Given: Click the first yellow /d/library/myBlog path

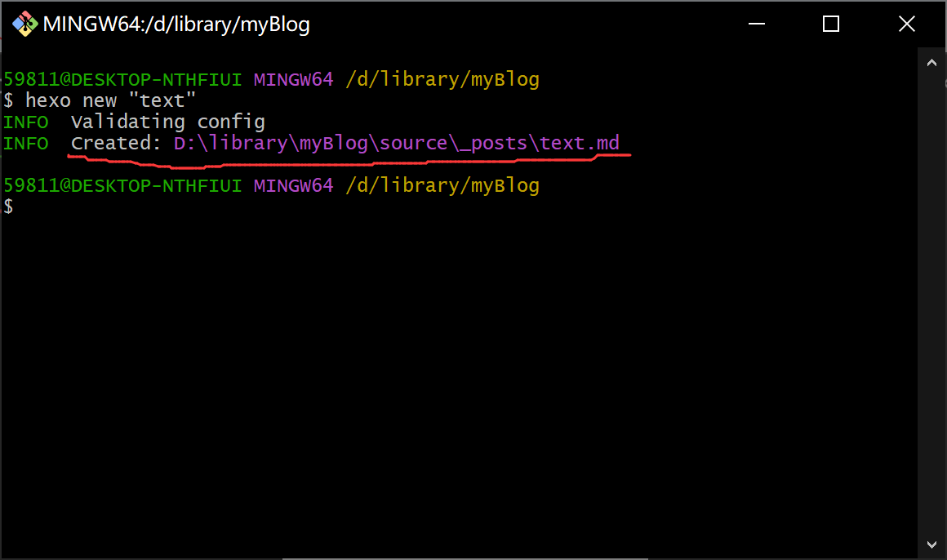Looking at the screenshot, I should (442, 80).
